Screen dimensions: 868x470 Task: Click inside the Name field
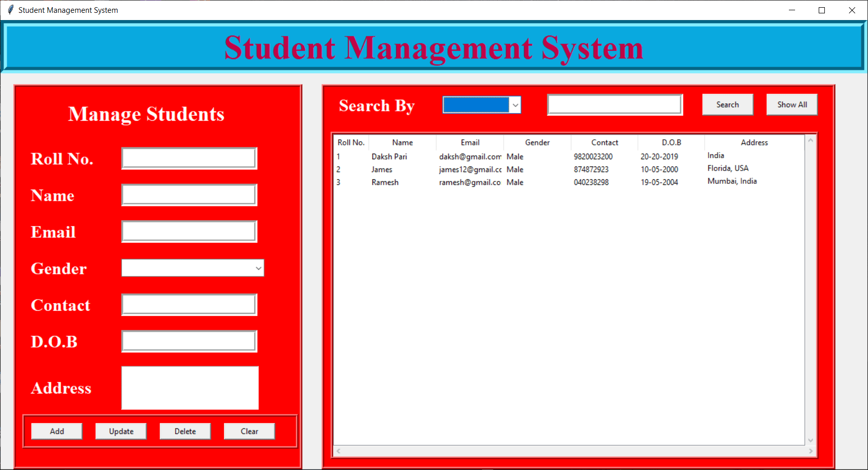click(188, 194)
